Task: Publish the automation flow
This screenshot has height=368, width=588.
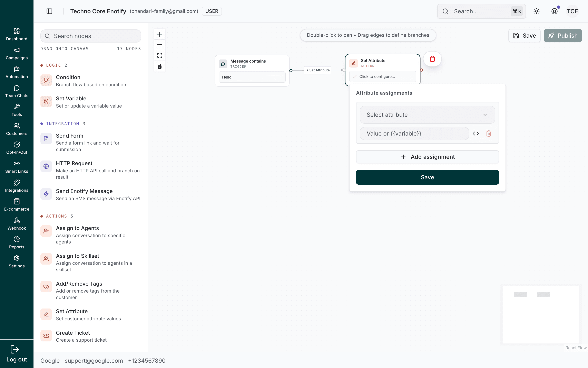Action: coord(563,36)
